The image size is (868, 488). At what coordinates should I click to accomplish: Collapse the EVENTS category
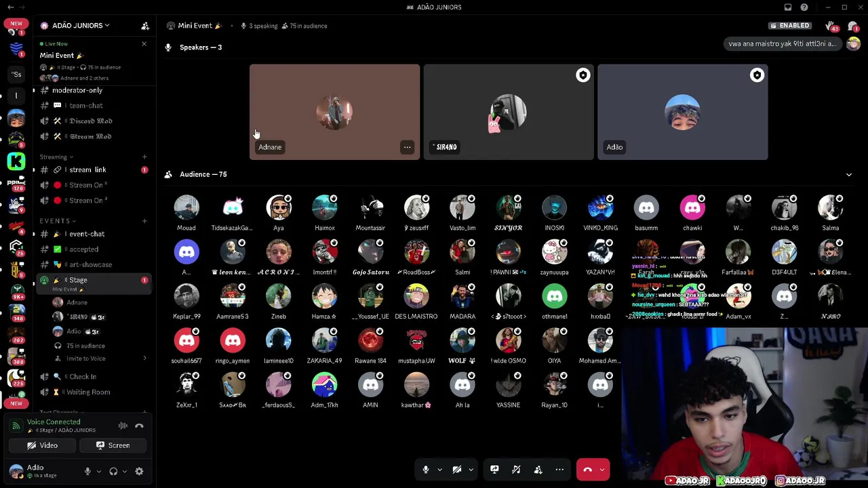coord(58,221)
